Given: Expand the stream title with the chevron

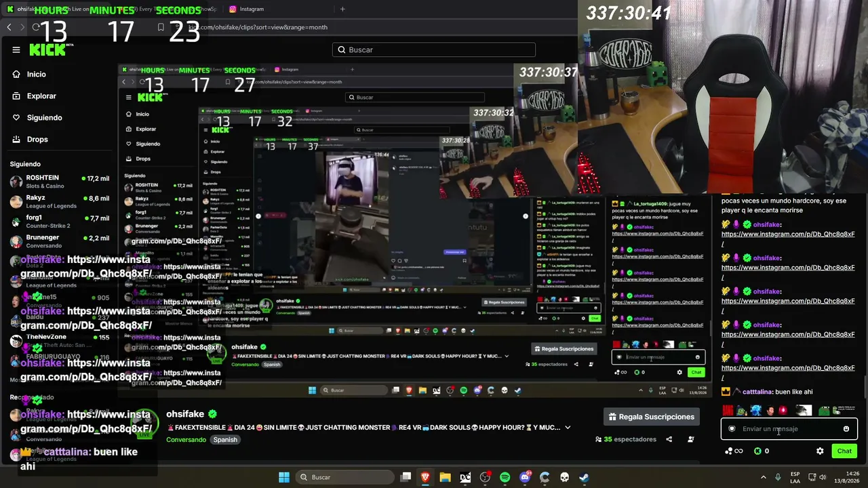Looking at the screenshot, I should (568, 428).
